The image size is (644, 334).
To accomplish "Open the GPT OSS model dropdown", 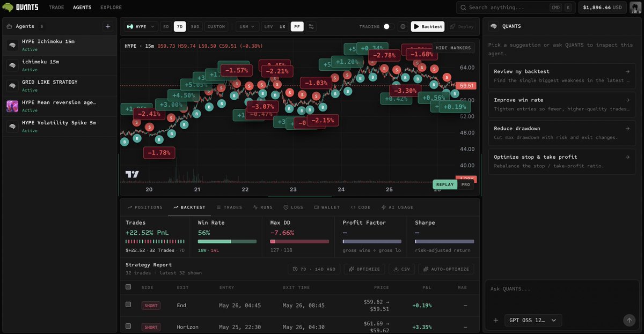I will tap(533, 320).
